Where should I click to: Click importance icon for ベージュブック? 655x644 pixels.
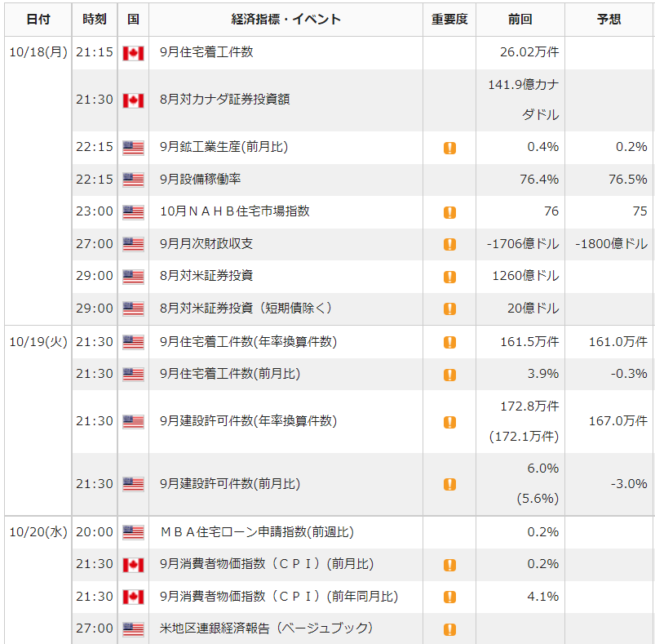449,629
